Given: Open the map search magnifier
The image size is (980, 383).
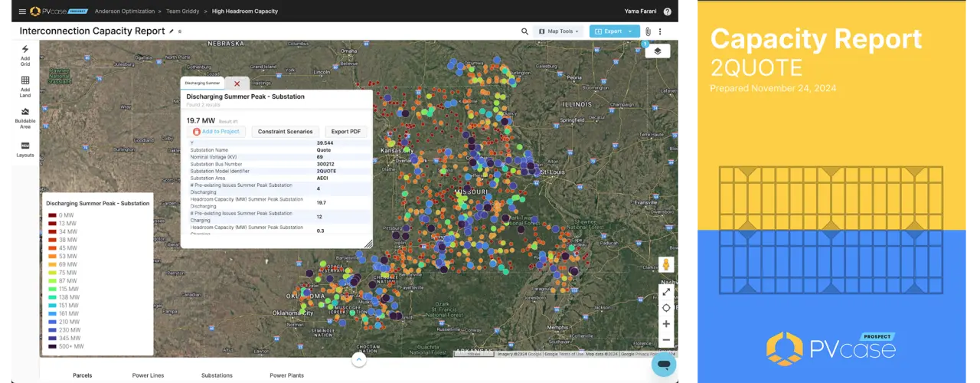Looking at the screenshot, I should pos(524,31).
